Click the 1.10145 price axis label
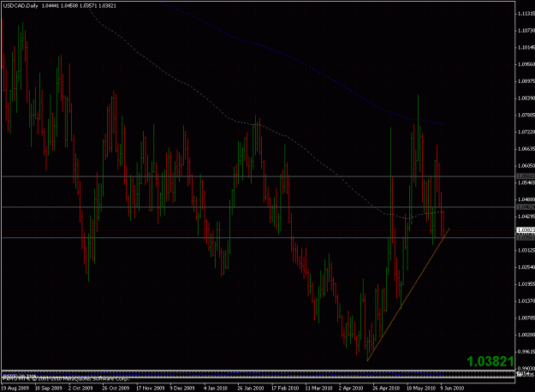The height and width of the screenshot is (392, 535). click(x=526, y=47)
